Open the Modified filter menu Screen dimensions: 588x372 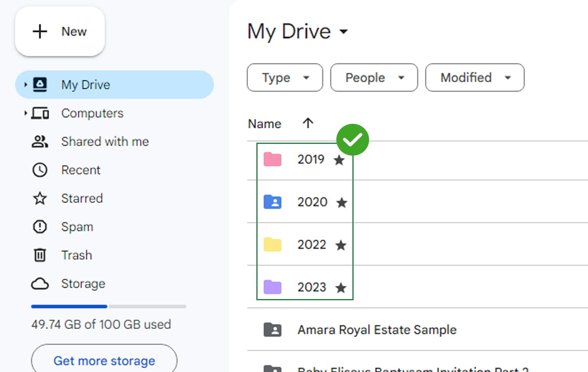pos(474,78)
